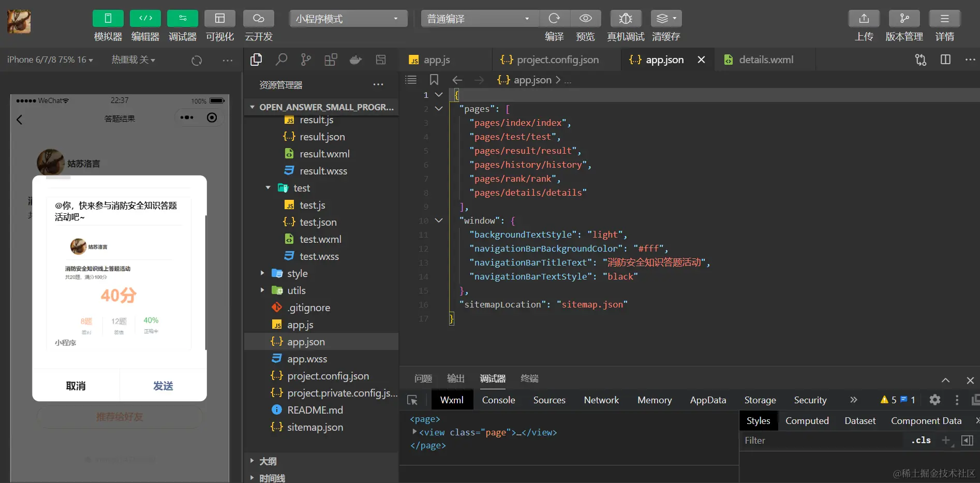Expand the style folder
Image resolution: width=980 pixels, height=483 pixels.
pyautogui.click(x=262, y=273)
